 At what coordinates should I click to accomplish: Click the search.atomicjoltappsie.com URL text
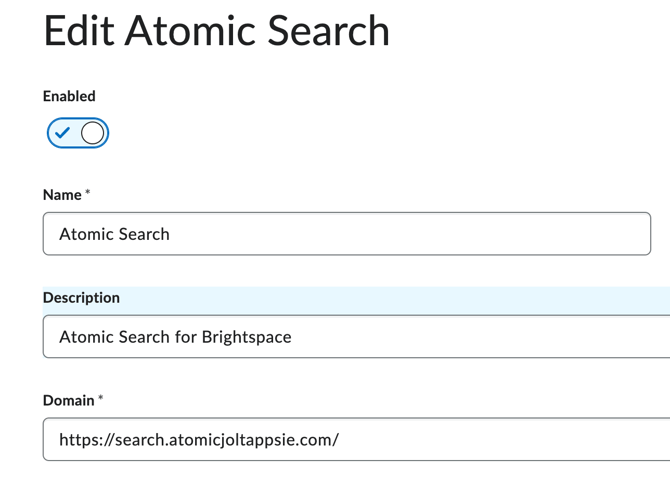[199, 440]
